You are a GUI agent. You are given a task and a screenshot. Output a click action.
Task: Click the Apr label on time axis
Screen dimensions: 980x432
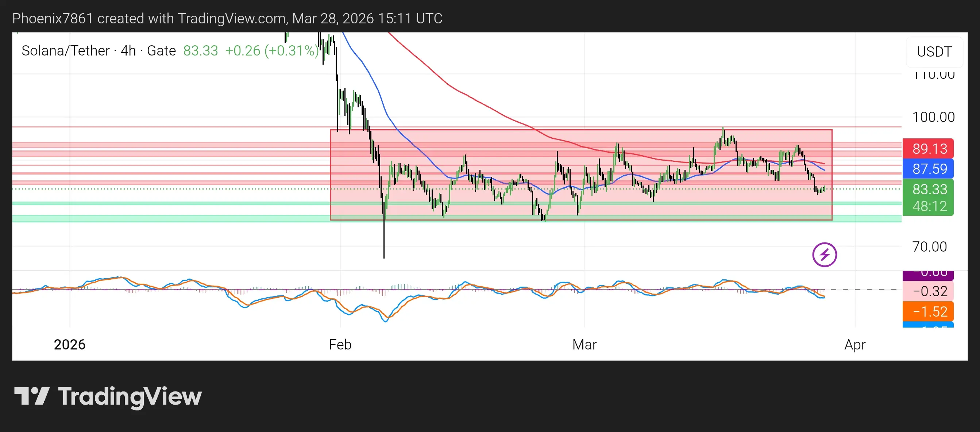point(854,344)
